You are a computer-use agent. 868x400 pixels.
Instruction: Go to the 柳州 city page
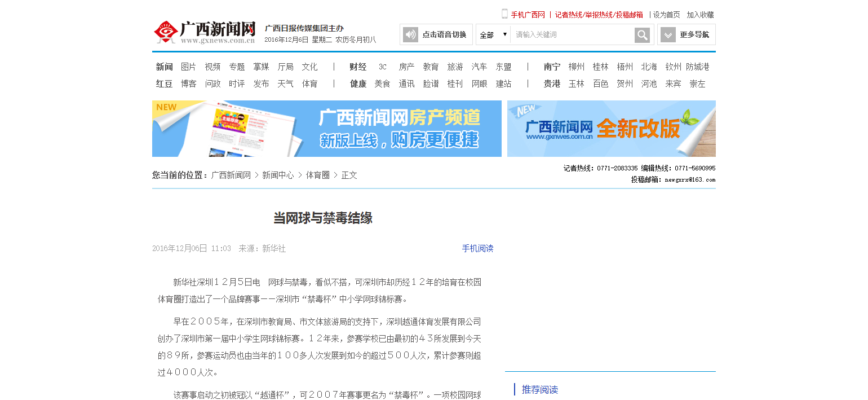pos(577,67)
